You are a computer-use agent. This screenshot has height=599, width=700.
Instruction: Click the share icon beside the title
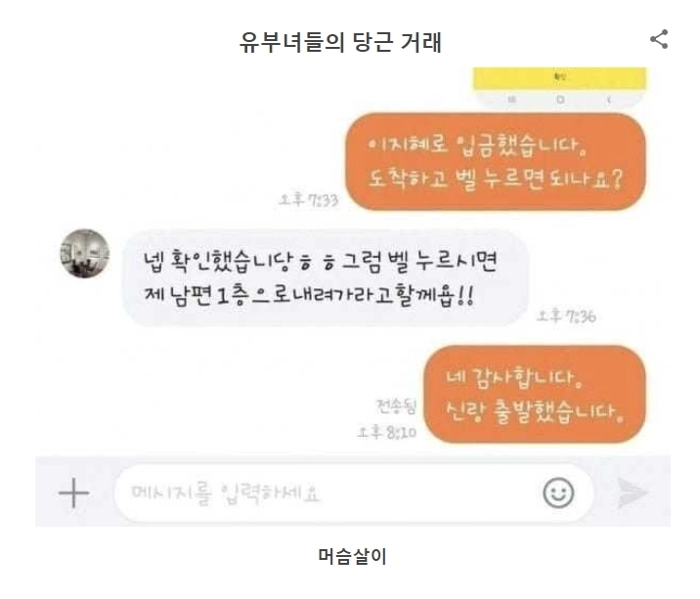pyautogui.click(x=659, y=39)
